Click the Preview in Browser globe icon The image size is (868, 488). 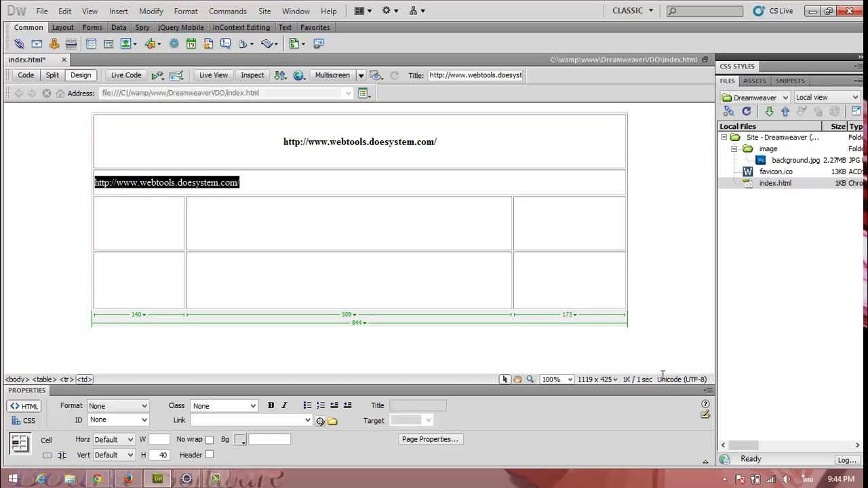tap(299, 75)
